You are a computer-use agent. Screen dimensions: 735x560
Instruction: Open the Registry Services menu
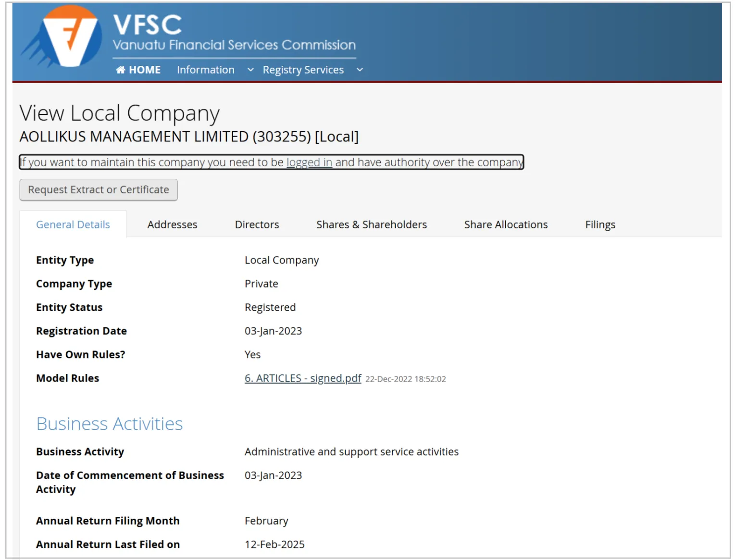point(303,70)
